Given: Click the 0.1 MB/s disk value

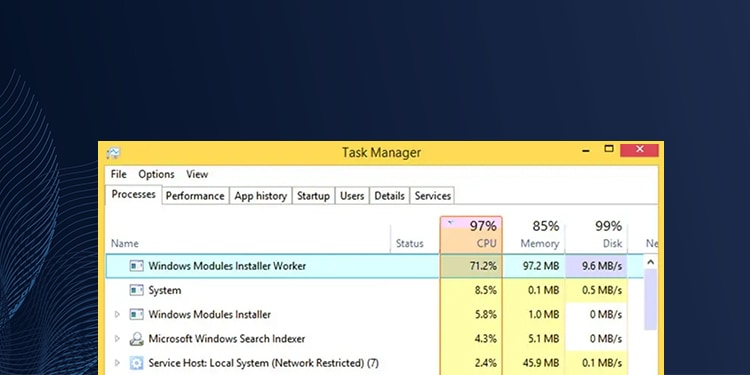Looking at the screenshot, I should point(602,363).
